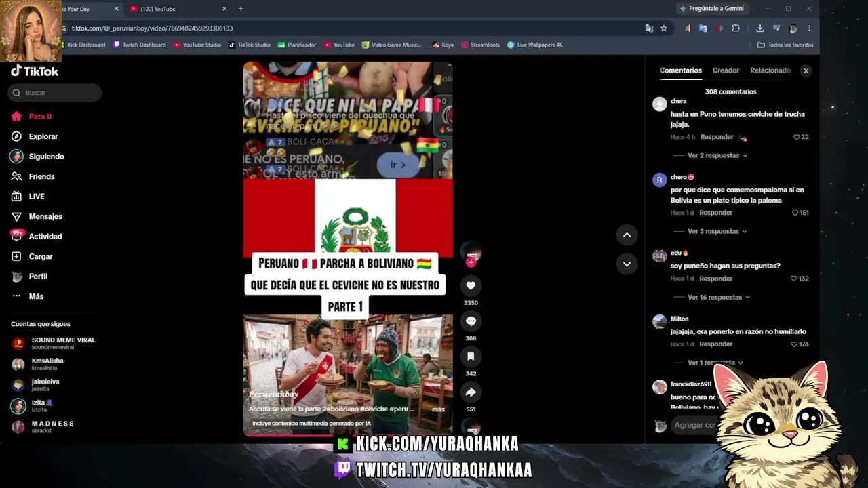Viewport: 868px width, 488px height.
Task: Reply to edu's comment via Responder
Action: tap(716, 279)
